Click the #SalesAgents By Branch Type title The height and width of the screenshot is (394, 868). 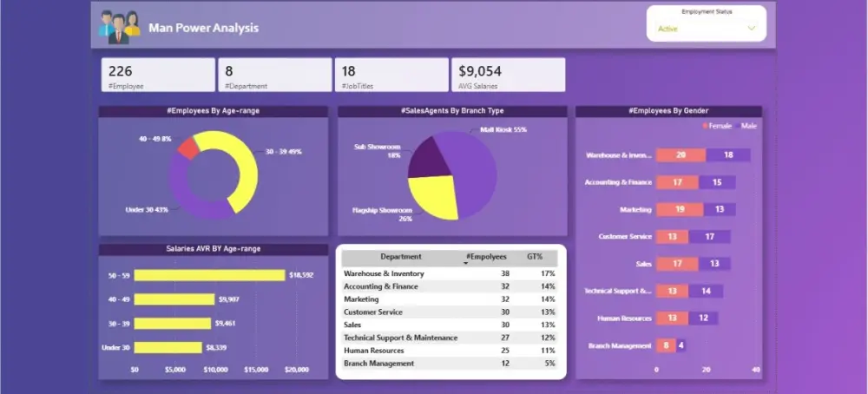tap(452, 111)
